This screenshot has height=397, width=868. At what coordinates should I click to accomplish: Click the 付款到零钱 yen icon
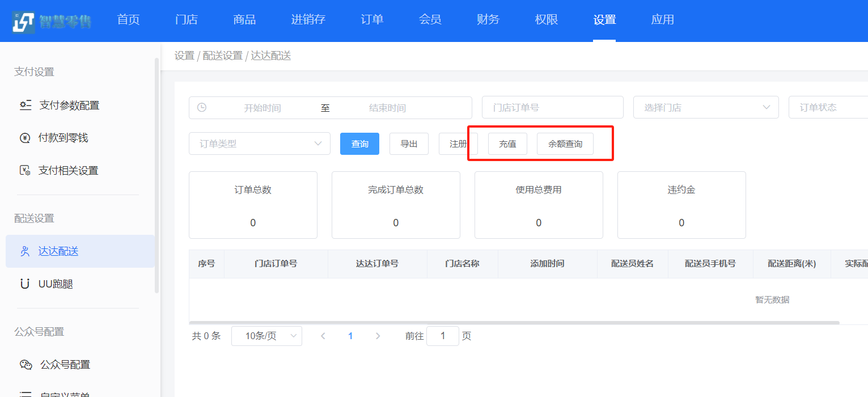point(25,138)
